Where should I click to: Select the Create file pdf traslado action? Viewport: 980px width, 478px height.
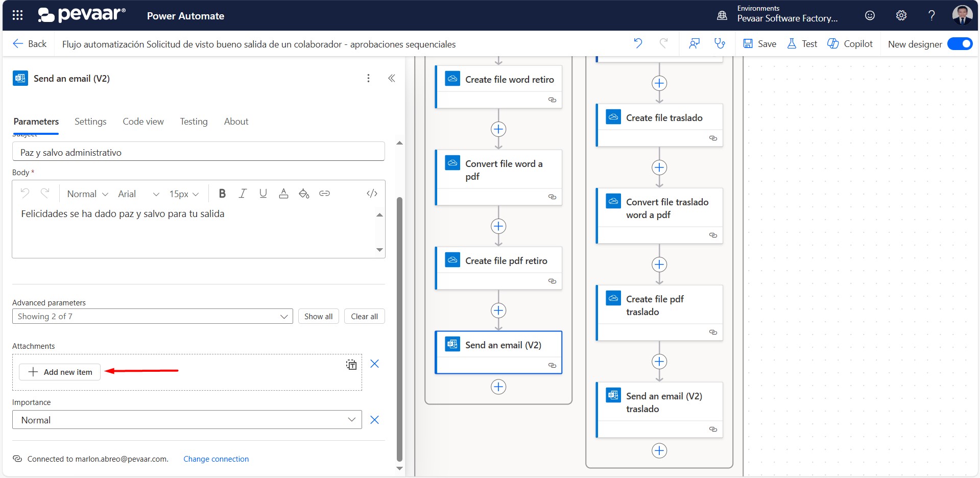(x=659, y=313)
